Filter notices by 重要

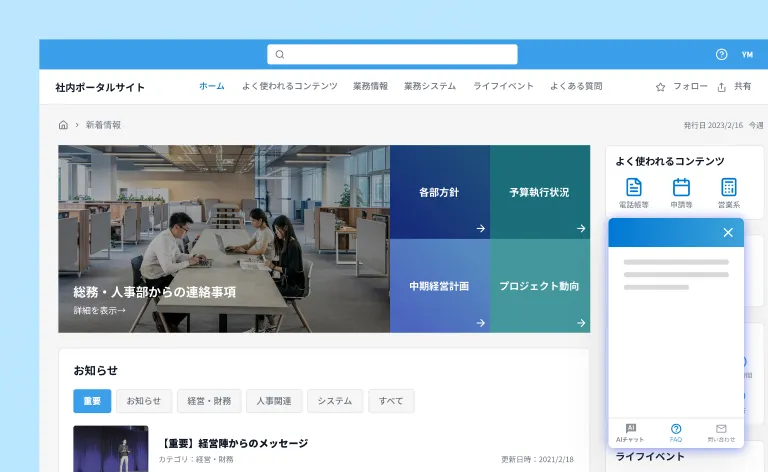92,401
